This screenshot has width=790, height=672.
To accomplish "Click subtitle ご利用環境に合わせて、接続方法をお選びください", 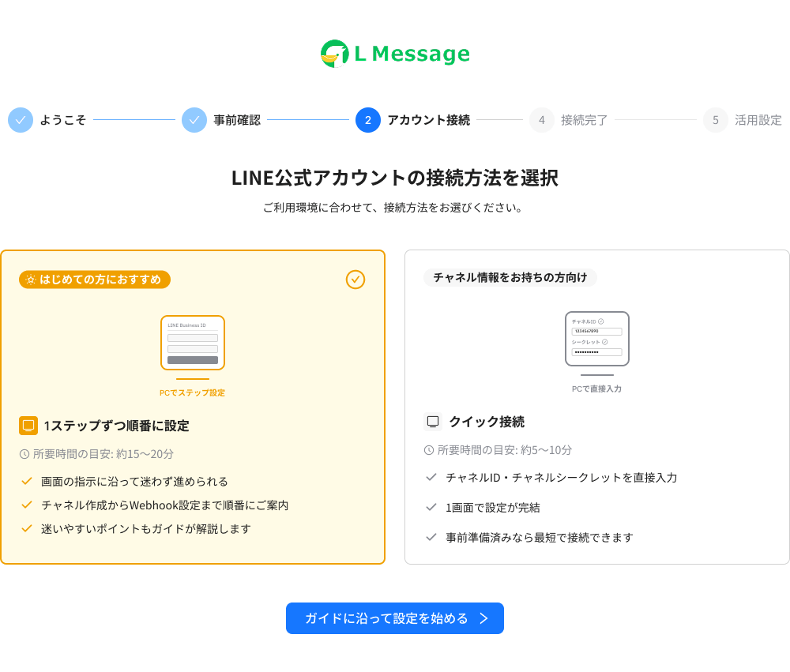I will tap(393, 208).
